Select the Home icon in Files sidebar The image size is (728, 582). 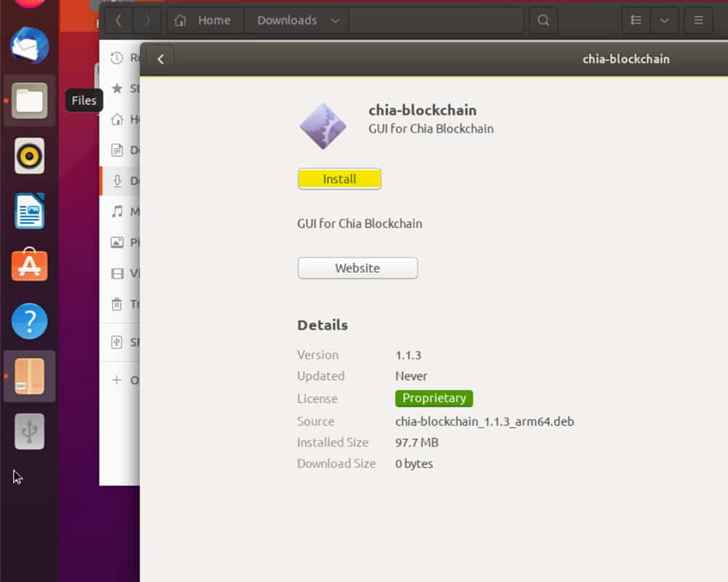click(x=117, y=119)
